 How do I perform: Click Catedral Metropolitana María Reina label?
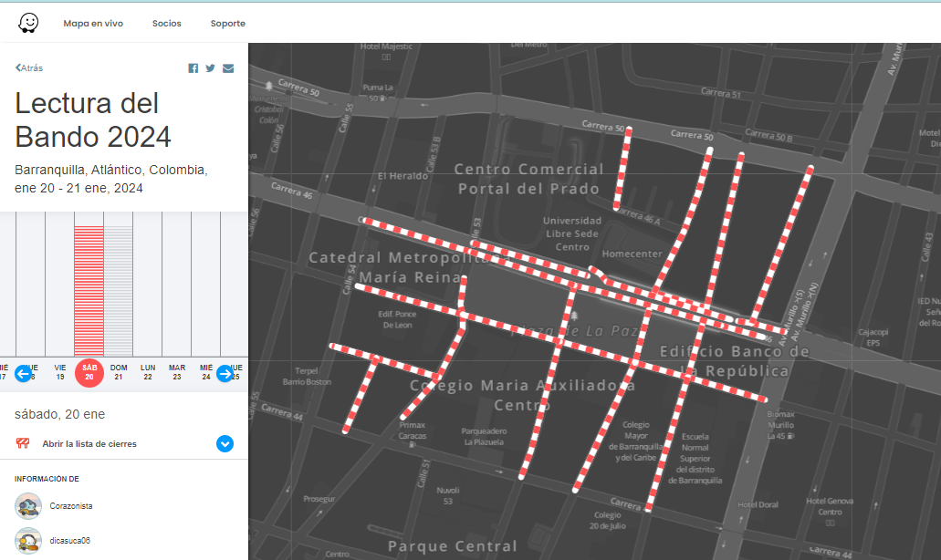click(x=408, y=267)
